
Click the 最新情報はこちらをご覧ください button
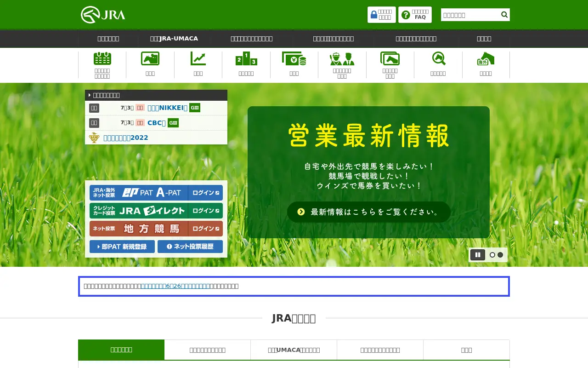coord(369,212)
